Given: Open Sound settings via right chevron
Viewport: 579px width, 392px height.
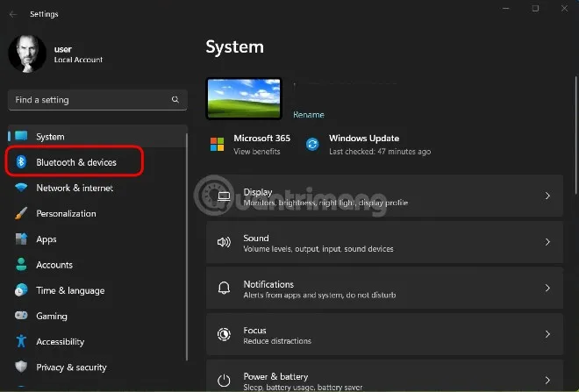Looking at the screenshot, I should coord(547,242).
